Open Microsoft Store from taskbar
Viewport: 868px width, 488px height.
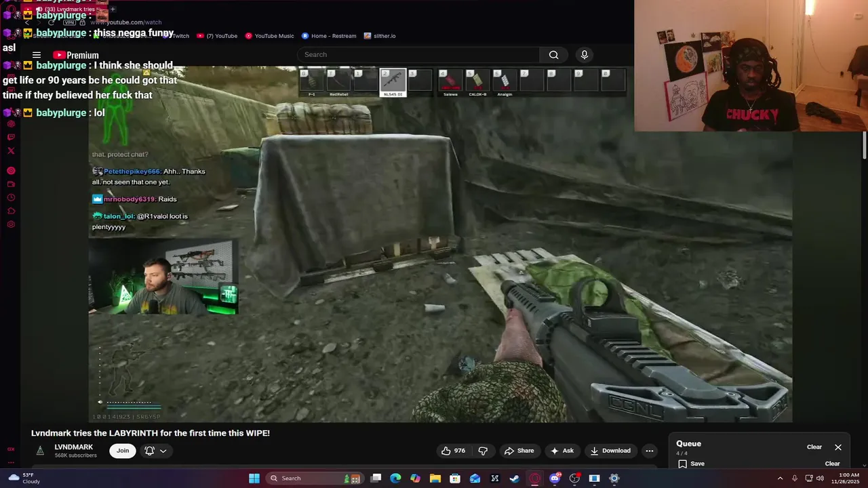[x=455, y=479]
